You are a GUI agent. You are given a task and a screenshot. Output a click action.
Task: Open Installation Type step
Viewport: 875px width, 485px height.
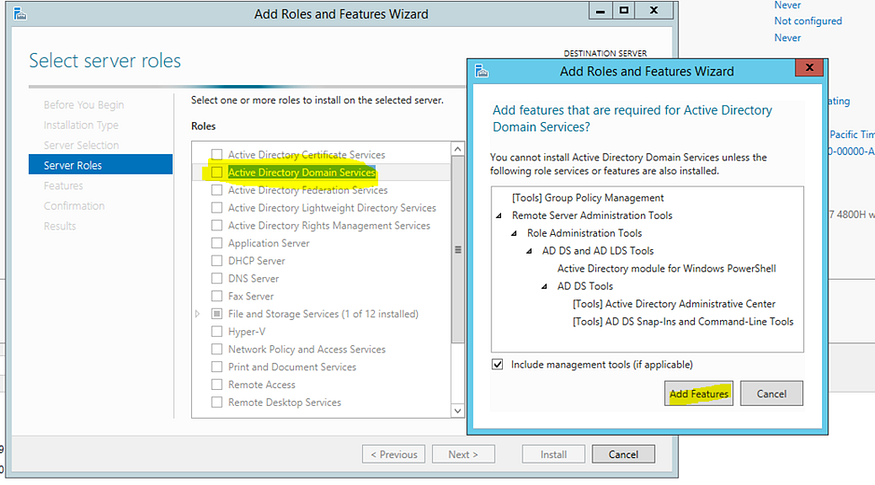tap(81, 125)
